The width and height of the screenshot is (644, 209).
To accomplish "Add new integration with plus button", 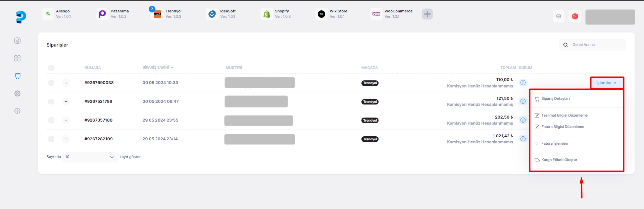I will tap(427, 14).
